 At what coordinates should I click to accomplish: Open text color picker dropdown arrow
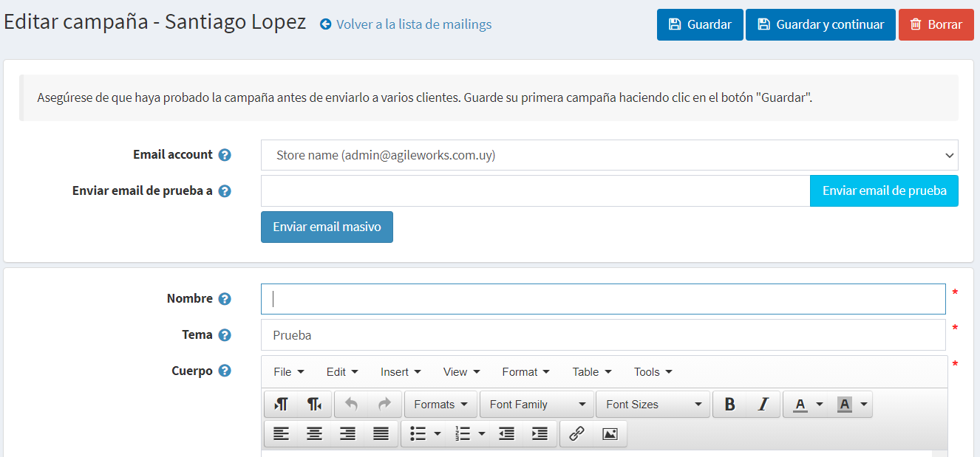point(820,405)
